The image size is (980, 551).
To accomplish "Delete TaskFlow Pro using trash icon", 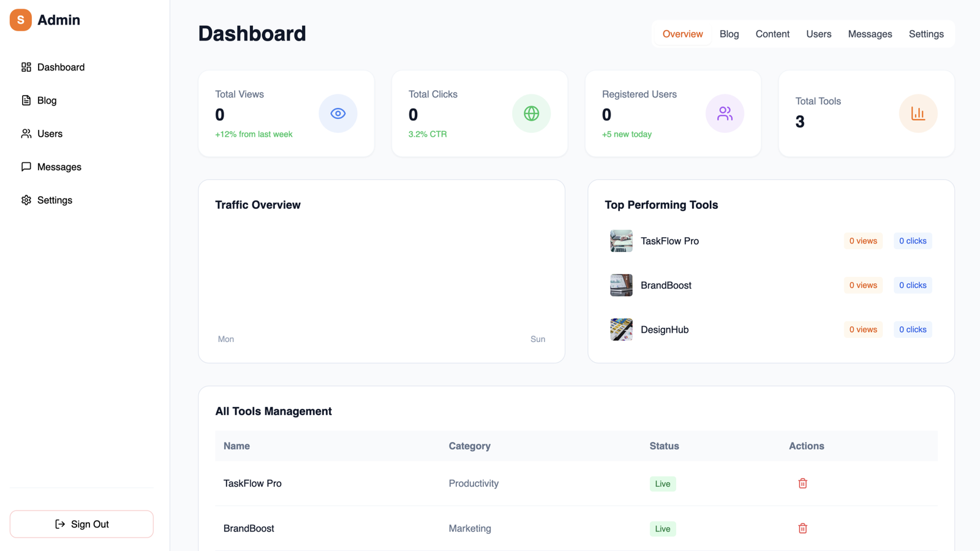I will point(802,484).
